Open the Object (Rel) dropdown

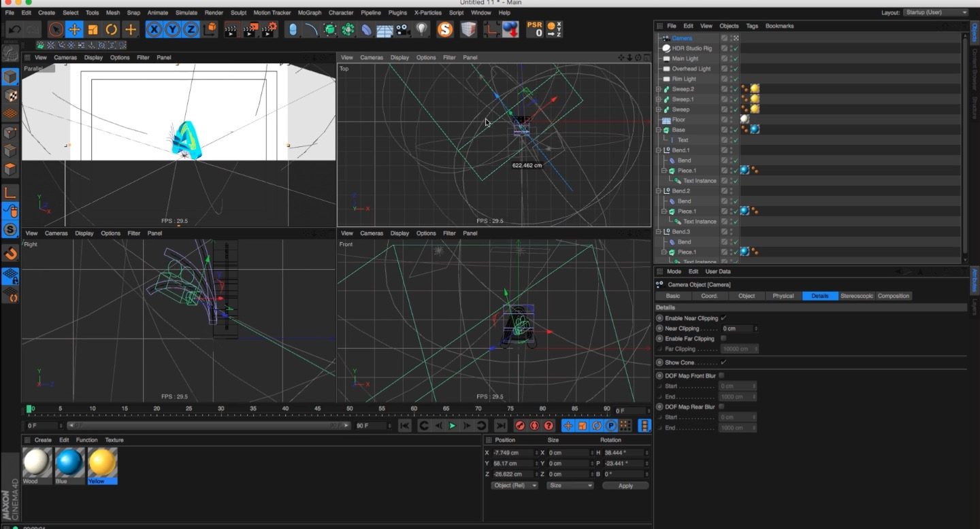coord(514,485)
